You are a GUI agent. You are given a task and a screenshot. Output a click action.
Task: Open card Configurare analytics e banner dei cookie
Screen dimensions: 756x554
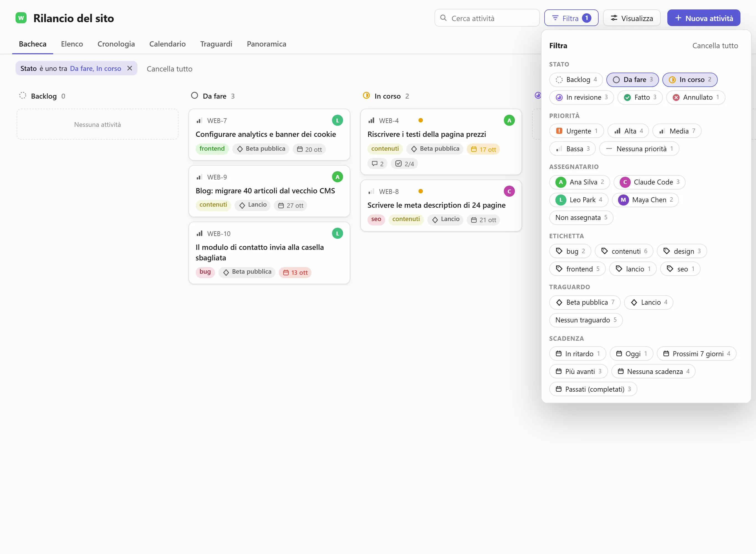pos(269,134)
